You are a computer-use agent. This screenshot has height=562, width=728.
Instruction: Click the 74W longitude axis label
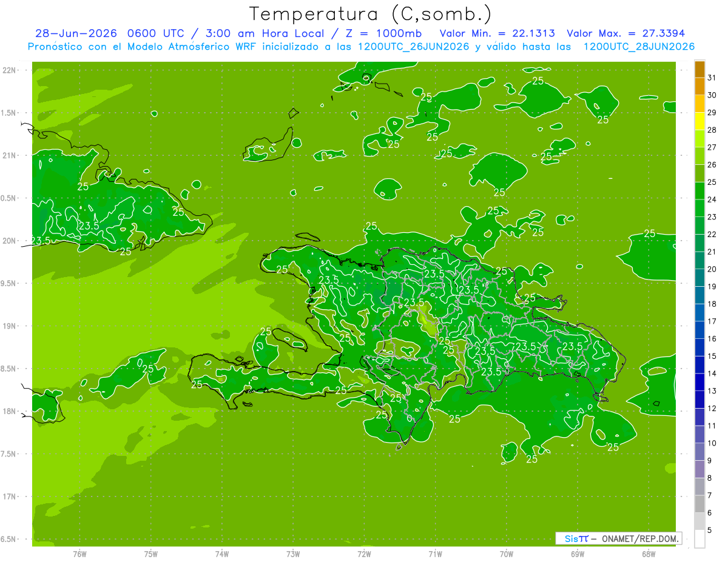[222, 554]
